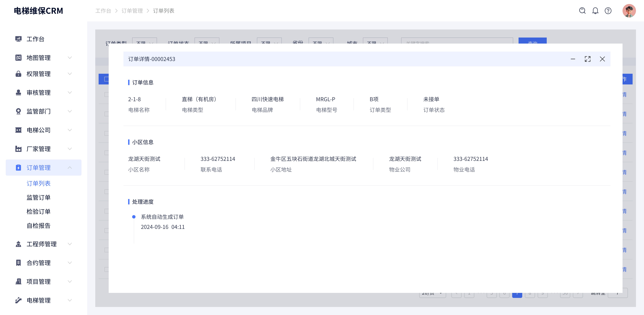
Task: Open the help question-mark icon
Action: click(608, 11)
